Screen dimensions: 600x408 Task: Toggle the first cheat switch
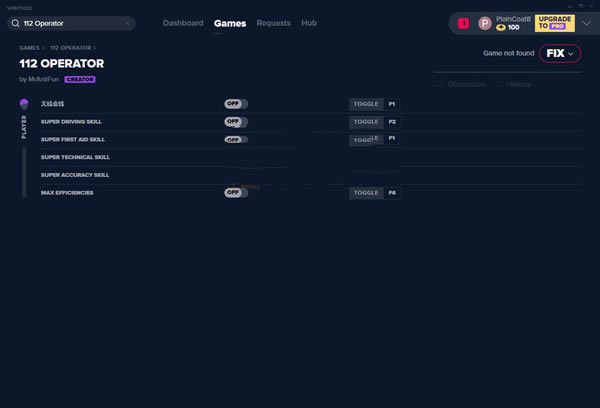(x=236, y=104)
